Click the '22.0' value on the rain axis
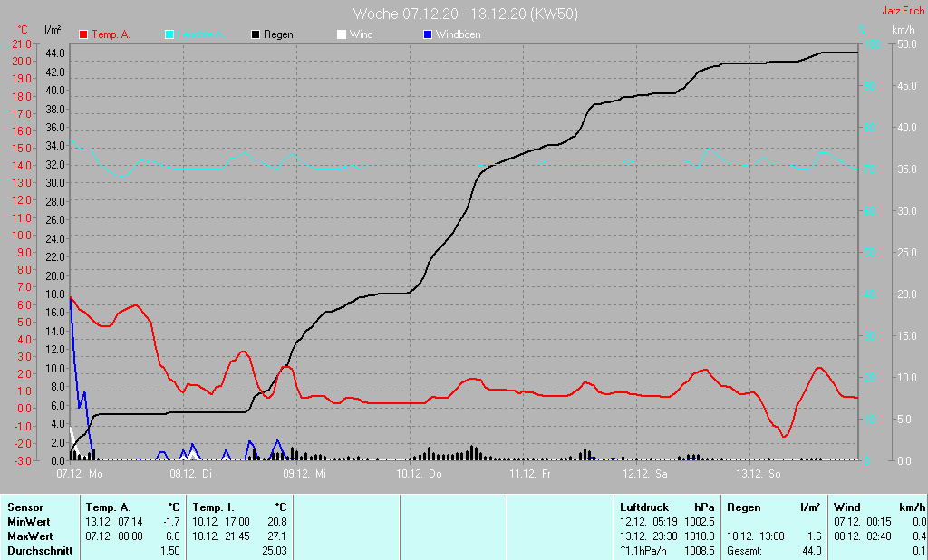Screen dimensions: 928x560 point(55,257)
